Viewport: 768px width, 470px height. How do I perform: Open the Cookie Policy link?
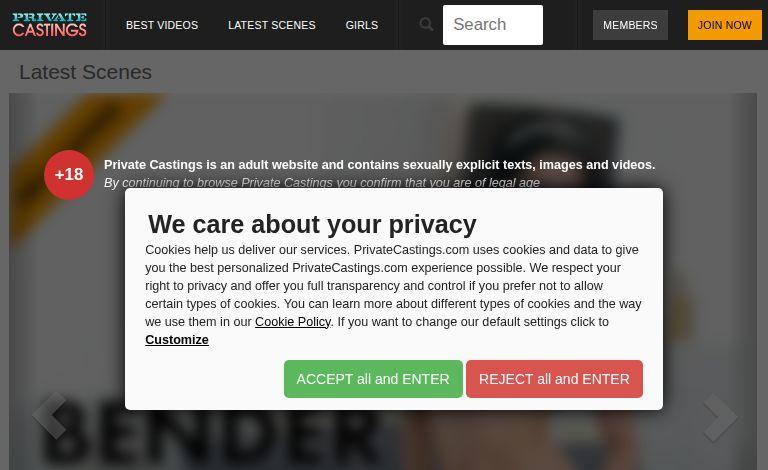click(x=292, y=322)
